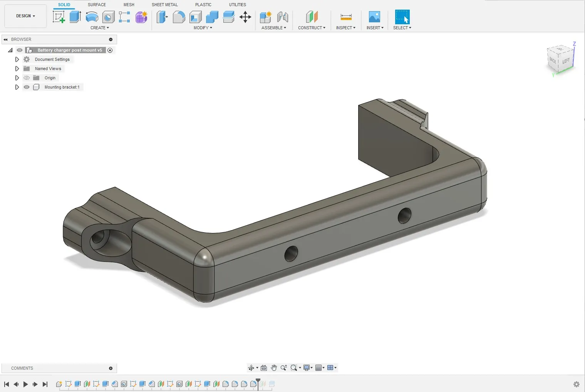Click the Move/Copy arrows icon
The height and width of the screenshot is (392, 585).
pyautogui.click(x=245, y=17)
